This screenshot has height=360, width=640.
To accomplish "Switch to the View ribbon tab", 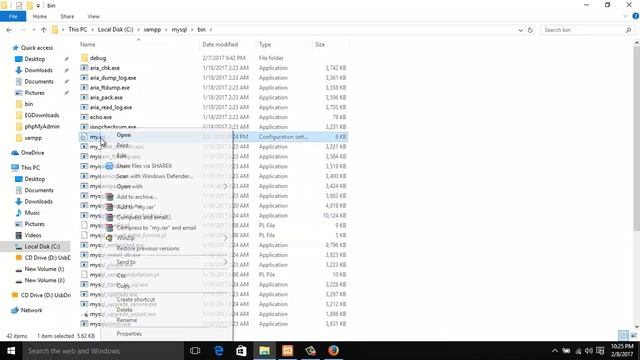I will 93,17.
